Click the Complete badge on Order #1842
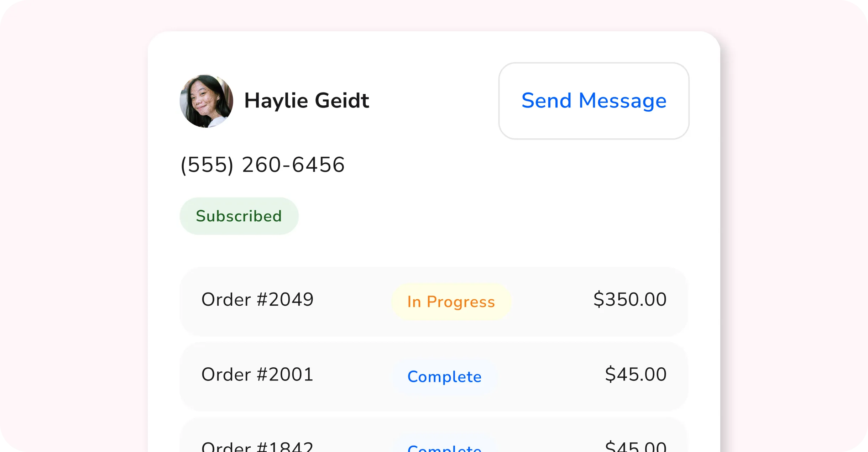The height and width of the screenshot is (452, 868). click(444, 447)
